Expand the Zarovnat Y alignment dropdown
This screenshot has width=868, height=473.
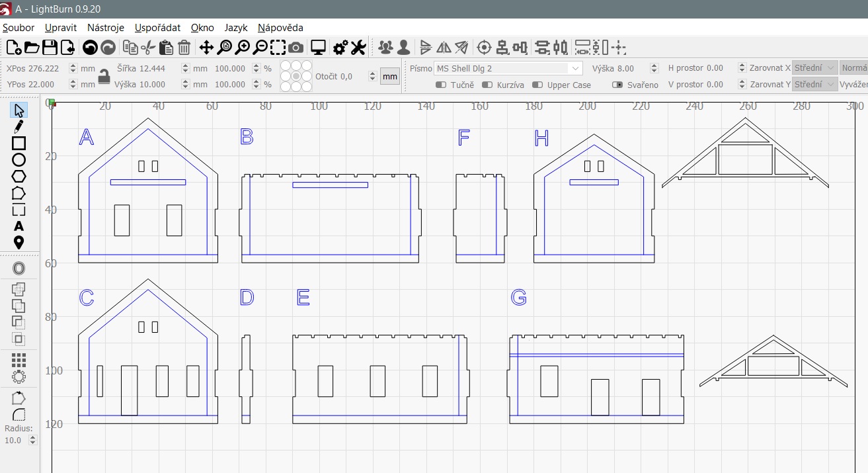[814, 85]
